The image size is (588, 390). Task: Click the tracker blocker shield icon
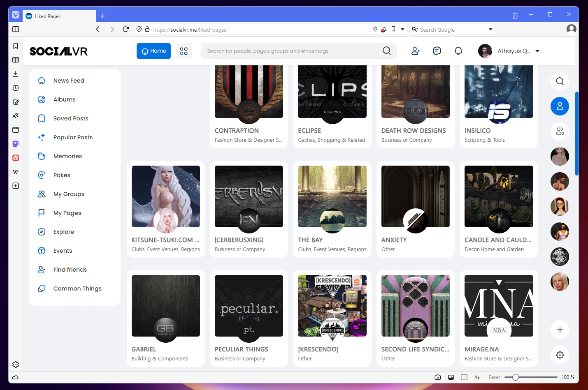coord(139,29)
